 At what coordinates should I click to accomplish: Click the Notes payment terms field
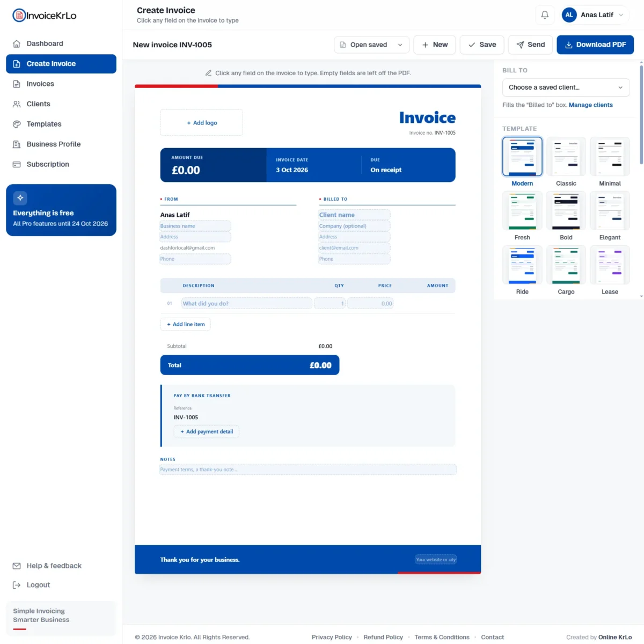[x=308, y=470]
